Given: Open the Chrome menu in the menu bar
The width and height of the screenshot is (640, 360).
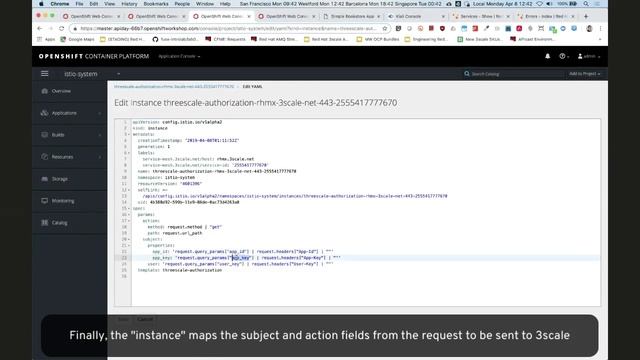Looking at the screenshot, I should (60, 4).
